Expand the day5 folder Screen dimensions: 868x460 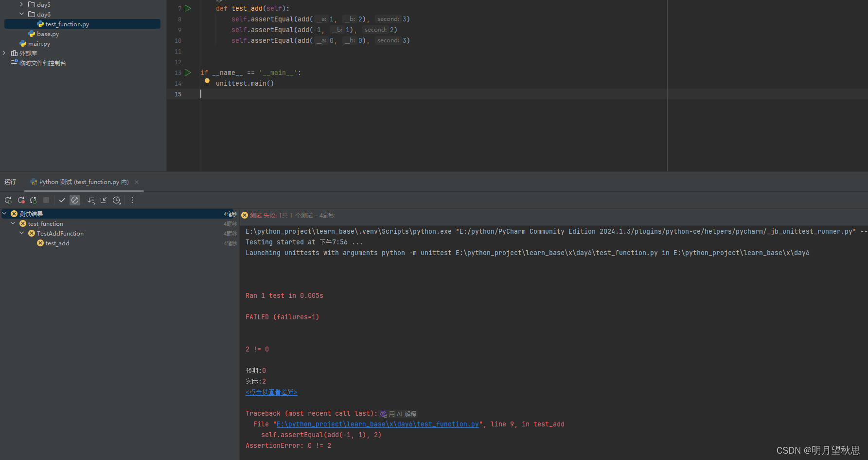coord(21,4)
